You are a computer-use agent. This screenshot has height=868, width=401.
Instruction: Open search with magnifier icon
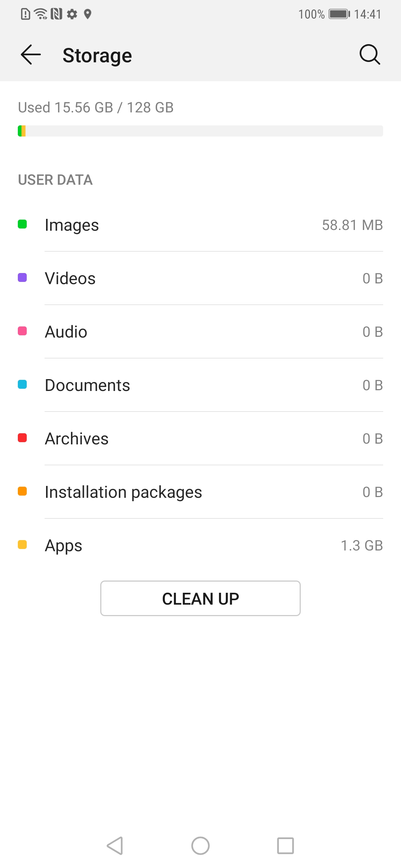click(x=369, y=55)
